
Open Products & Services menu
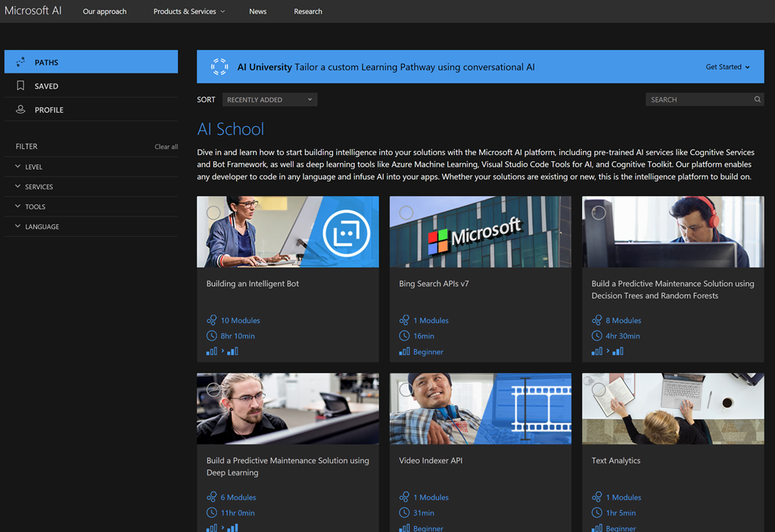click(x=188, y=11)
